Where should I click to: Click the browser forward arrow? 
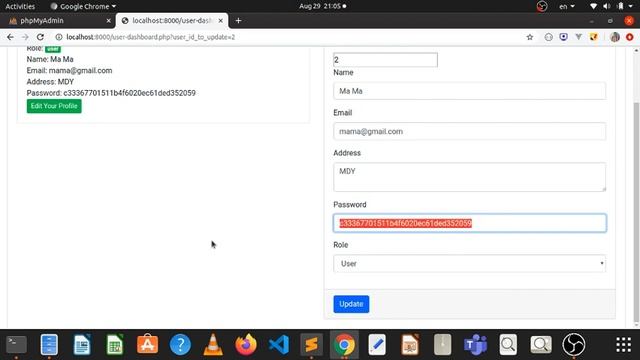[x=25, y=37]
